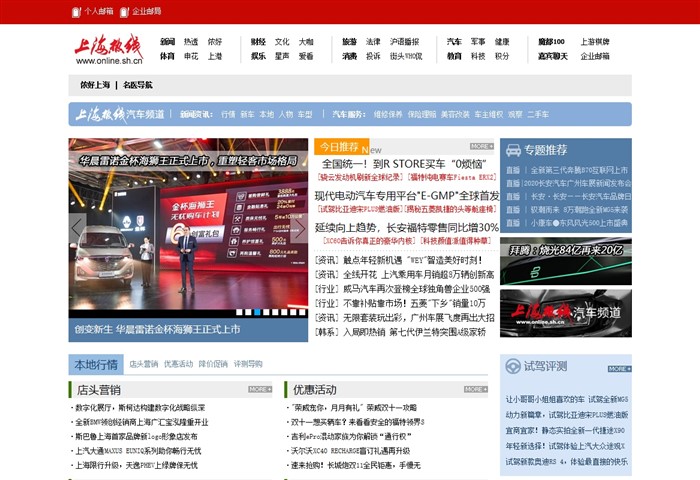700x480 pixels.
Task: Open article 荣威宠你，月月有礼 荣威双十一攻略
Action: click(x=352, y=408)
